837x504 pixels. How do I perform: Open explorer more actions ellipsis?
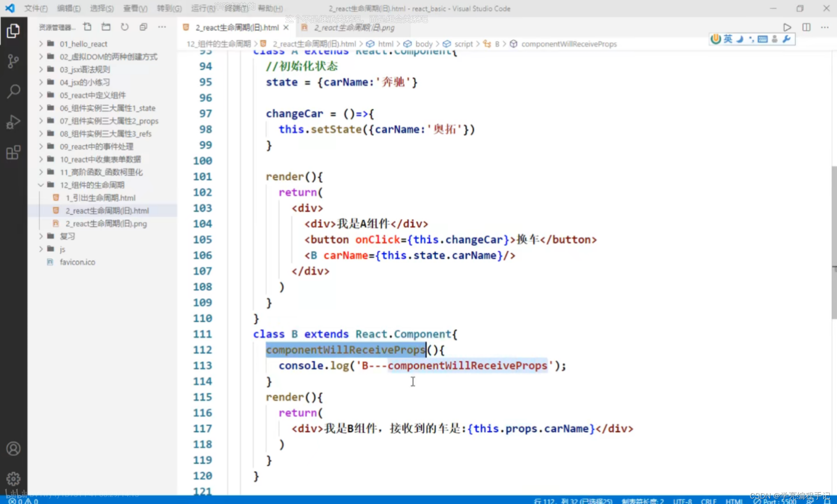[x=162, y=27]
